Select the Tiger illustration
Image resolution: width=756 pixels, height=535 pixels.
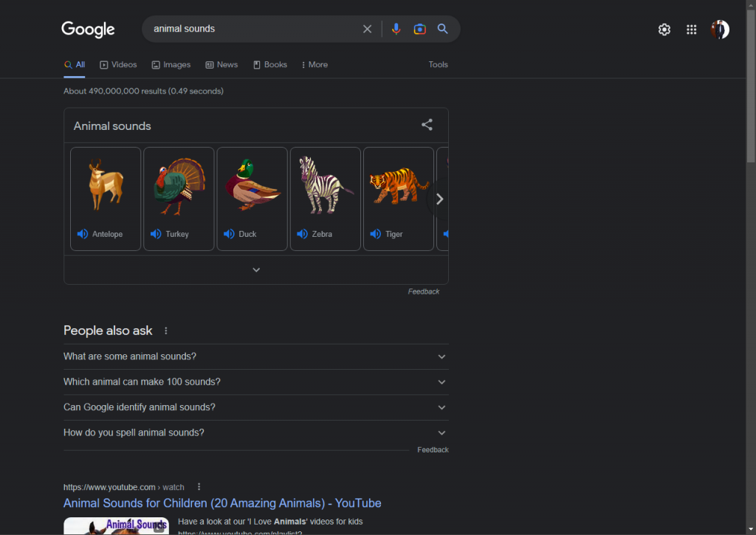tap(399, 186)
